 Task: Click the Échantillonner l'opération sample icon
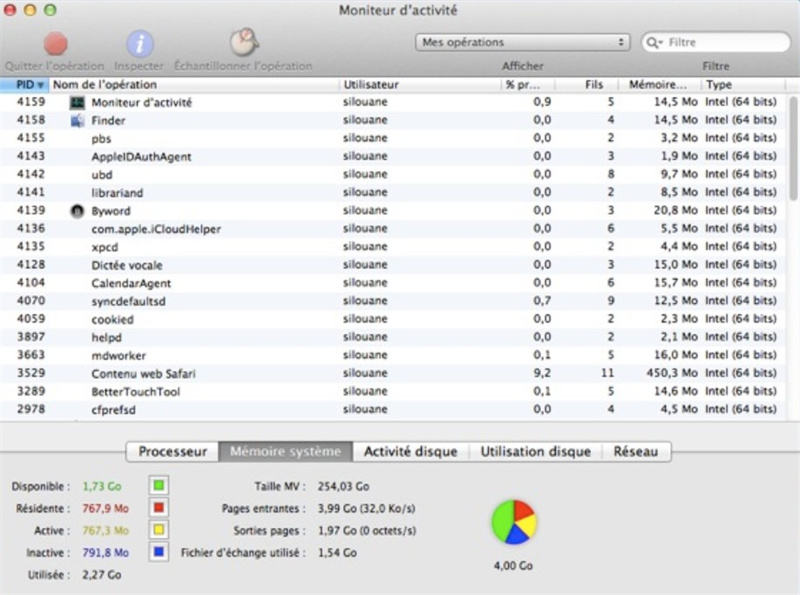[x=244, y=42]
